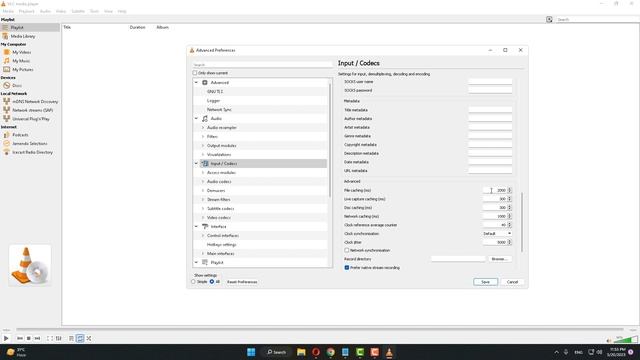Toggle the shuffle/random icon

coord(89,338)
